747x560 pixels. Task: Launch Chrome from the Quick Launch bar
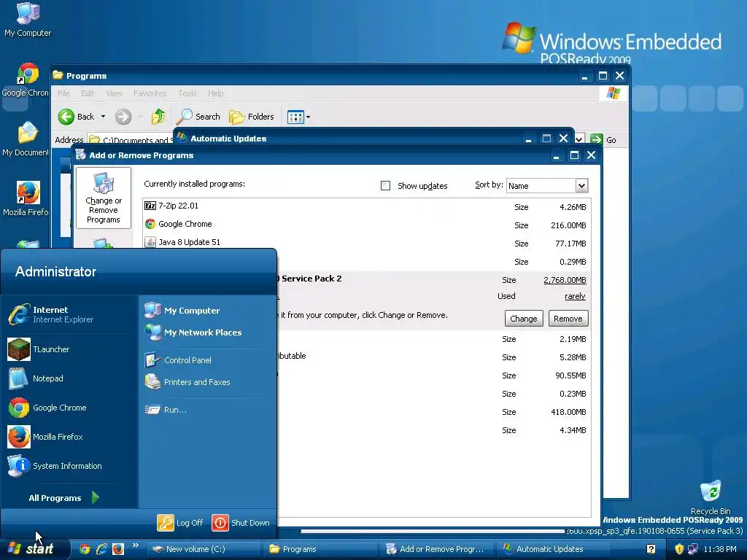(85, 549)
